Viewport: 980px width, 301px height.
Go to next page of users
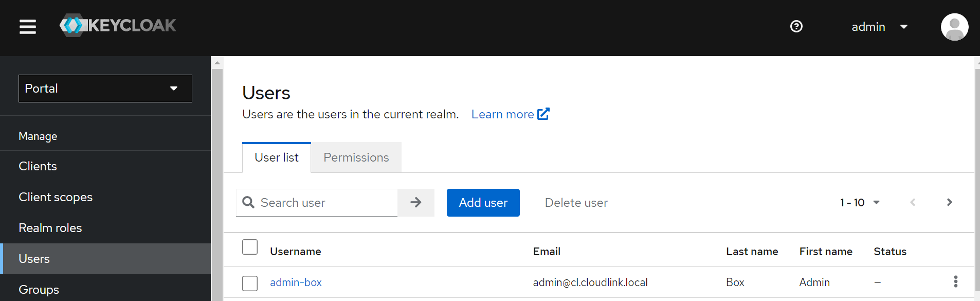[950, 202]
